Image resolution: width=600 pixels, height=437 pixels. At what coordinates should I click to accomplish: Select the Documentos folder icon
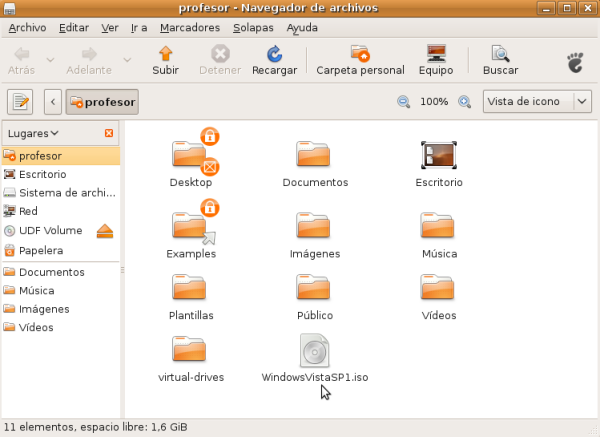pos(314,155)
